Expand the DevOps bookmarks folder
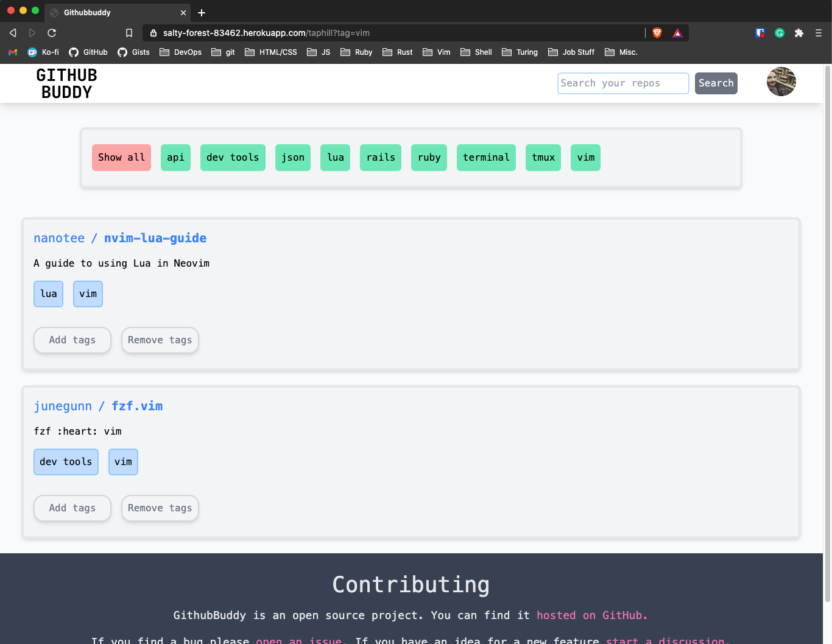The width and height of the screenshot is (832, 644). pyautogui.click(x=181, y=52)
